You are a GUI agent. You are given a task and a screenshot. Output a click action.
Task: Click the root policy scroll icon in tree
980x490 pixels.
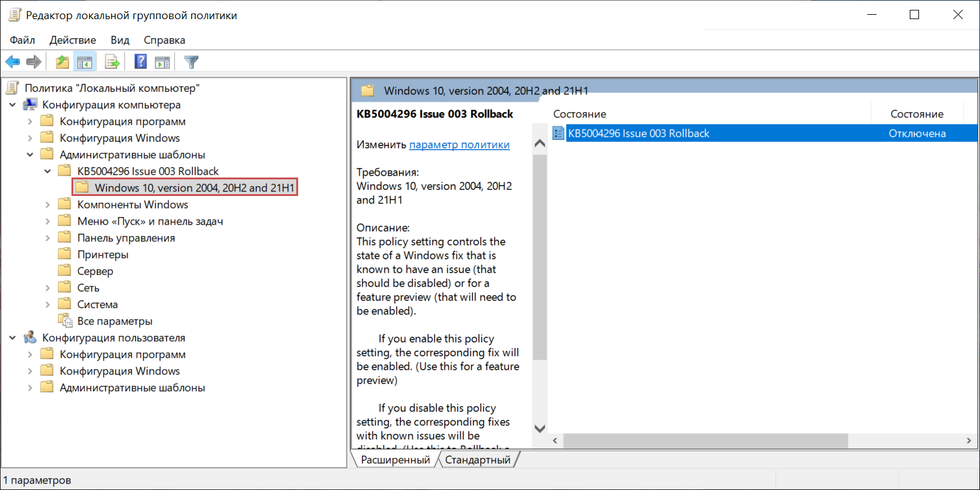12,88
